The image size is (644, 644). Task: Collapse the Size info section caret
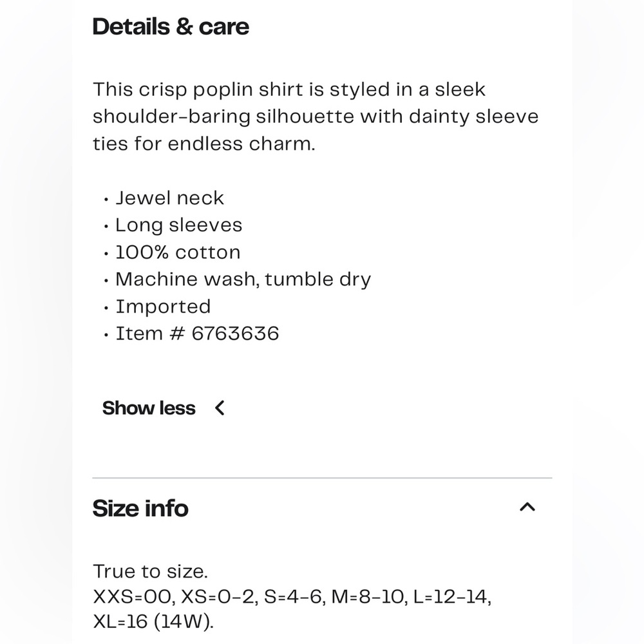527,507
